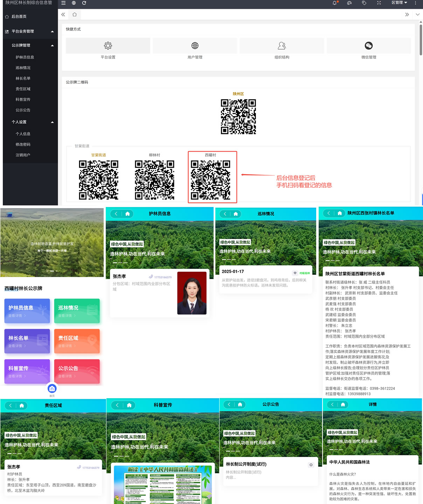Open 科普宣传 sidebar item
The image size is (423, 504).
(x=23, y=99)
